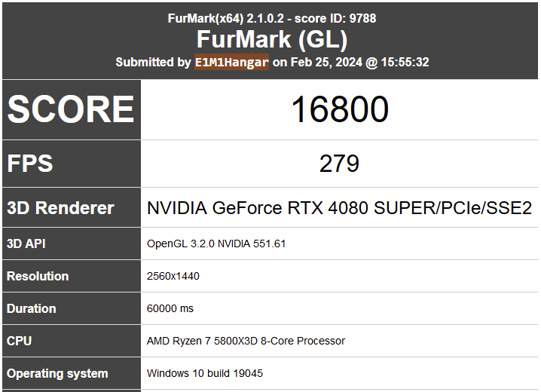Click the 3D API row label

click(x=72, y=243)
